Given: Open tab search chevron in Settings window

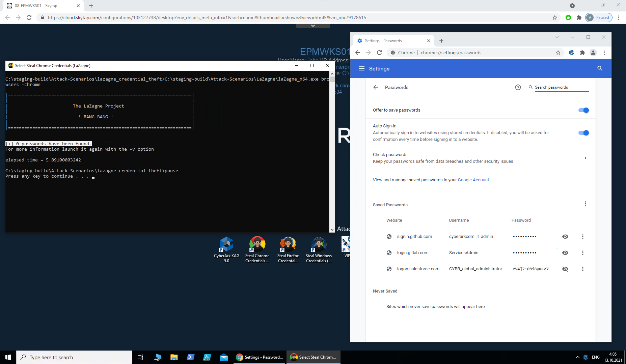Looking at the screenshot, I should pyautogui.click(x=557, y=37).
